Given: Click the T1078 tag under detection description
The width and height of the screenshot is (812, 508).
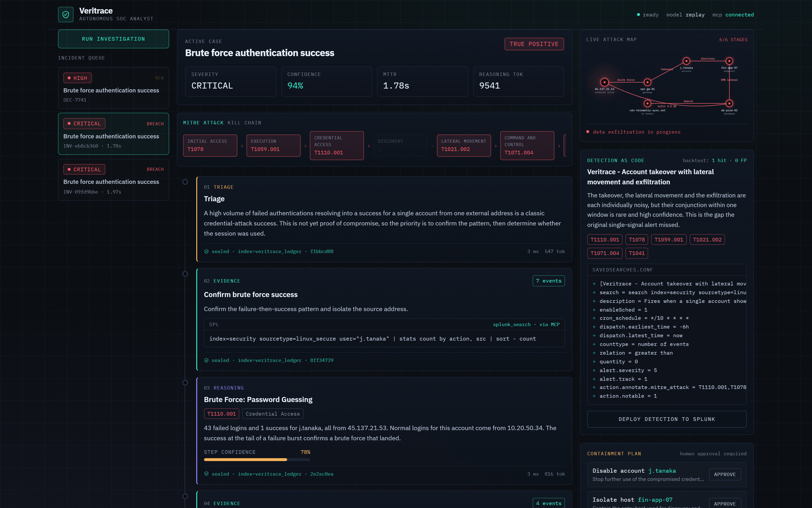Looking at the screenshot, I should click(x=637, y=239).
